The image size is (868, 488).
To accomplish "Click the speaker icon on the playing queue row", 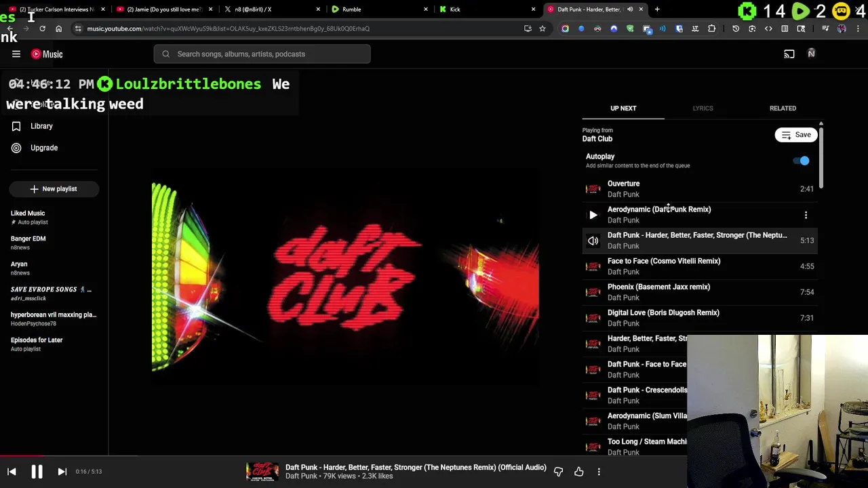I will [593, 241].
